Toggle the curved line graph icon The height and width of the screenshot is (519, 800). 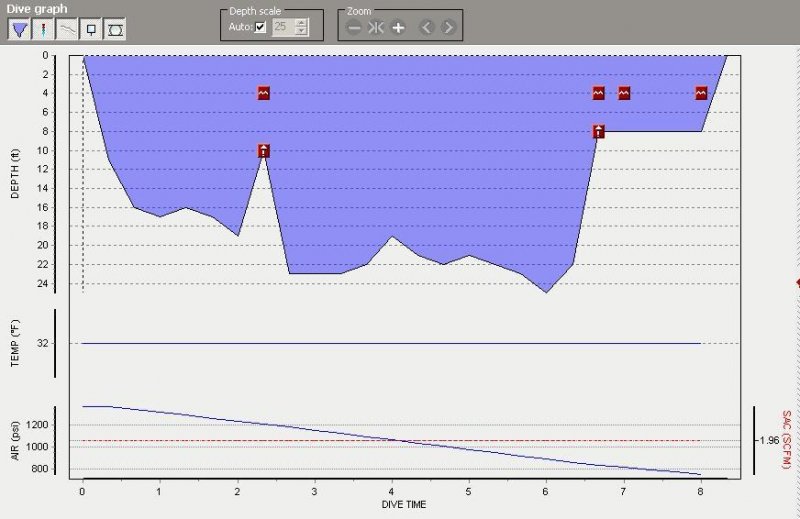coord(67,29)
